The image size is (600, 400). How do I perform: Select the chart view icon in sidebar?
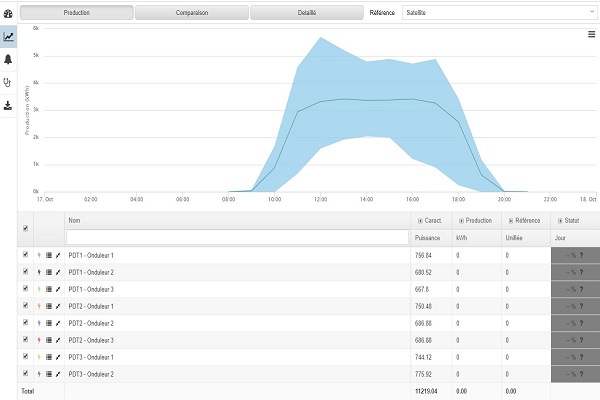pos(8,37)
